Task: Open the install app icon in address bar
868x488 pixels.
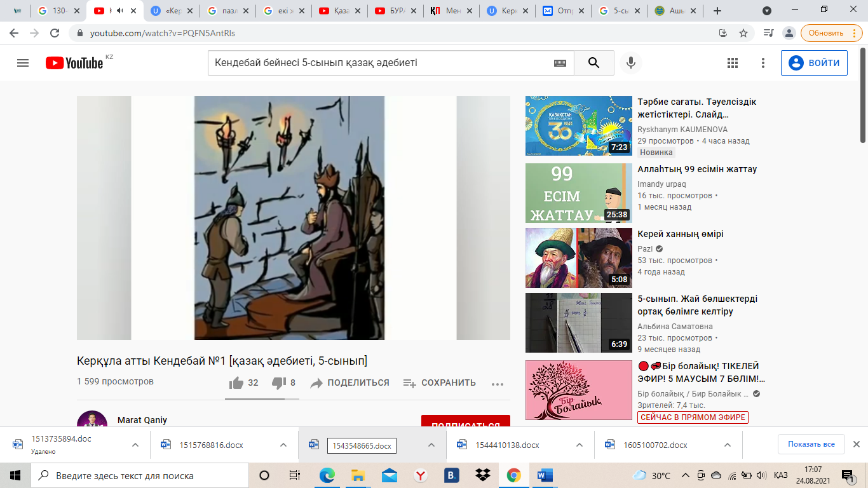Action: pos(723,33)
